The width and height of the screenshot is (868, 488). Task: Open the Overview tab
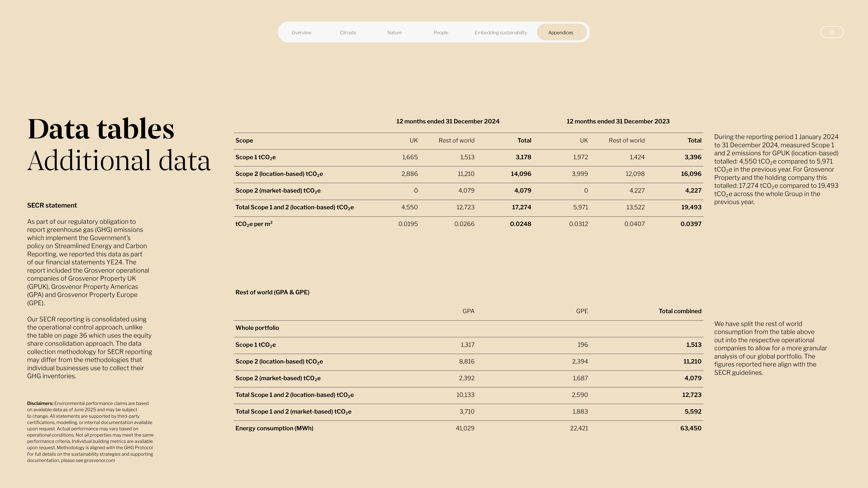(x=301, y=33)
